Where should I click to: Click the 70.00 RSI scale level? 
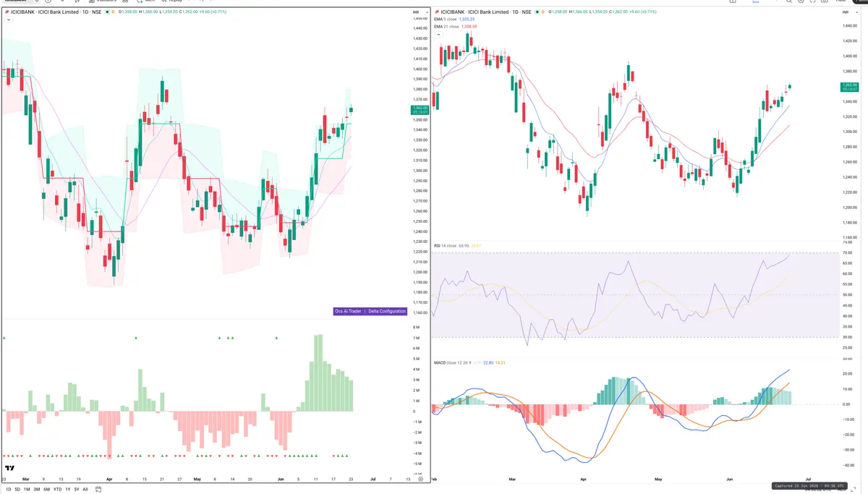[848, 252]
